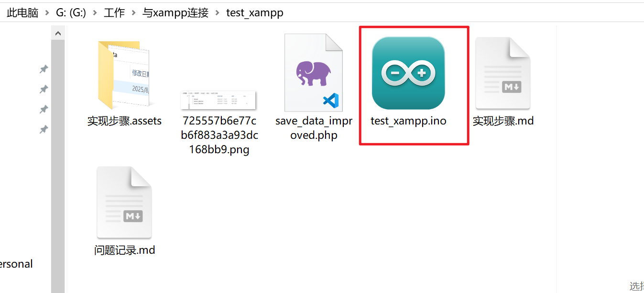The height and width of the screenshot is (293, 644).
Task: Expand chevron after G: (G:) breadcrumb
Action: 95,13
